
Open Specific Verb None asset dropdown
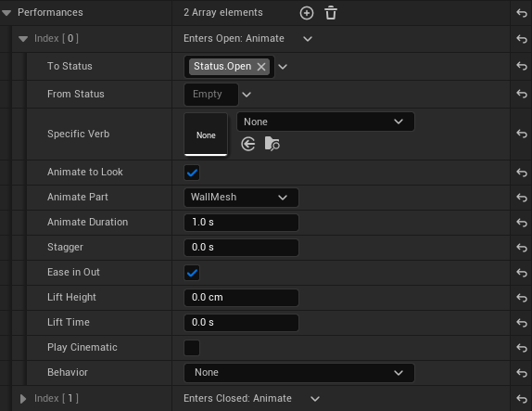(325, 122)
